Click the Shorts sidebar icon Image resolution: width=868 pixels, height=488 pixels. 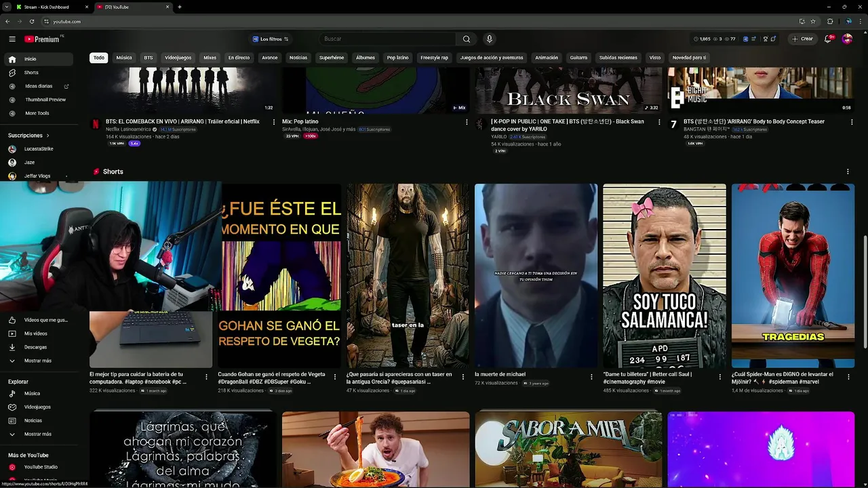point(12,73)
